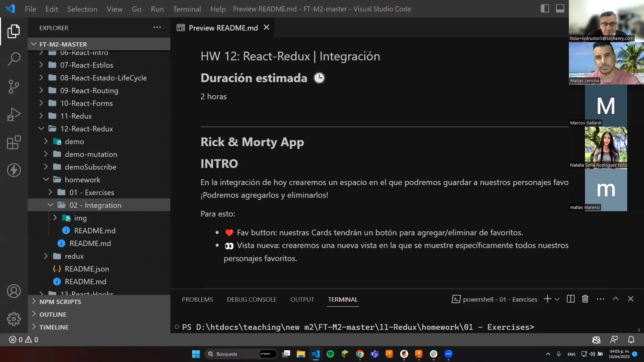Split the terminal pane
The height and width of the screenshot is (362, 644).
pos(570,299)
